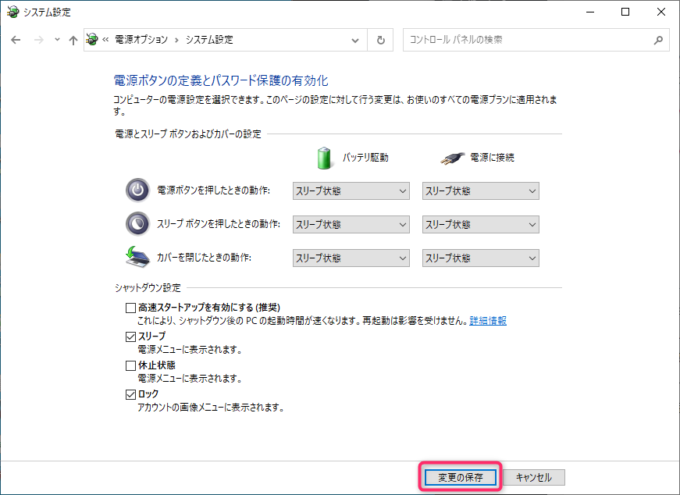Maximize the システム設定 window
The image size is (680, 495).
tap(625, 12)
